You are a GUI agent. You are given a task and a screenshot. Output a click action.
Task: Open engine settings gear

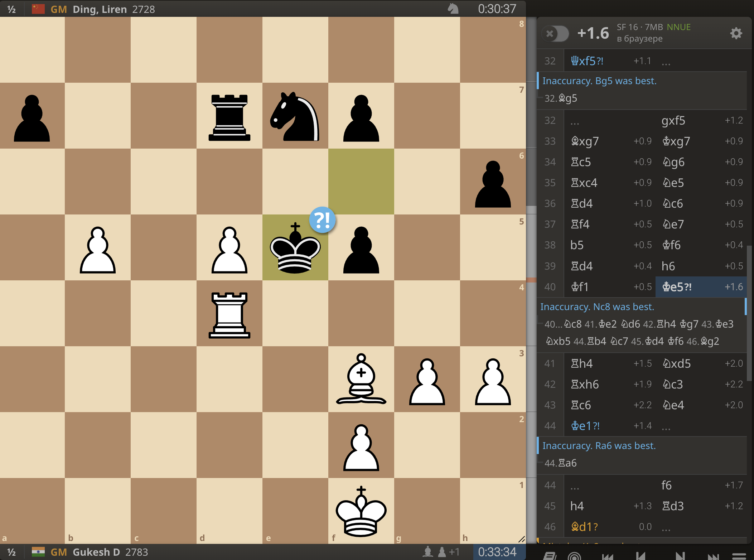point(736,33)
